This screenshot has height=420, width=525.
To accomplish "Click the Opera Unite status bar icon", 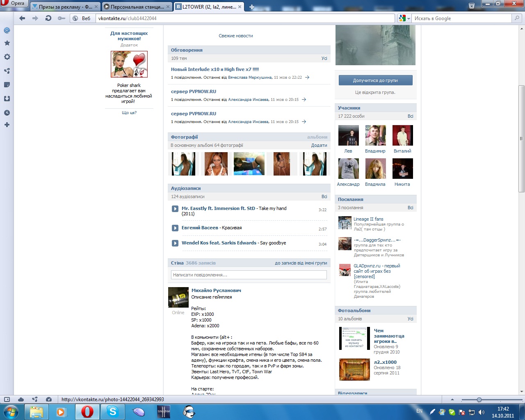I will (35, 399).
